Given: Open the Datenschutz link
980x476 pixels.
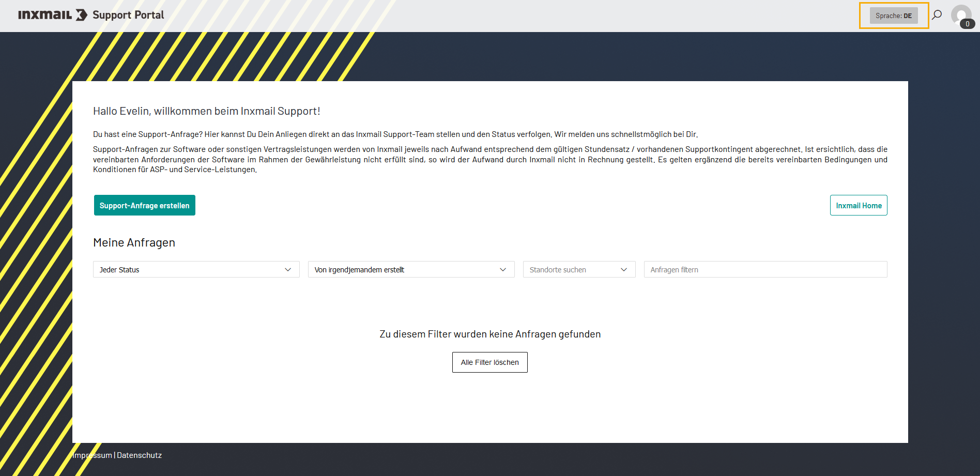Looking at the screenshot, I should pos(140,455).
